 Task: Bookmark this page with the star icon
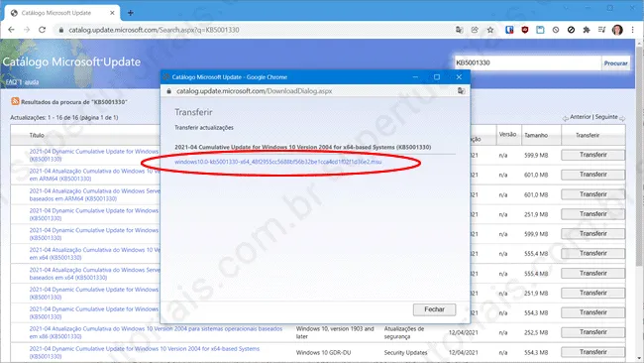pyautogui.click(x=490, y=30)
